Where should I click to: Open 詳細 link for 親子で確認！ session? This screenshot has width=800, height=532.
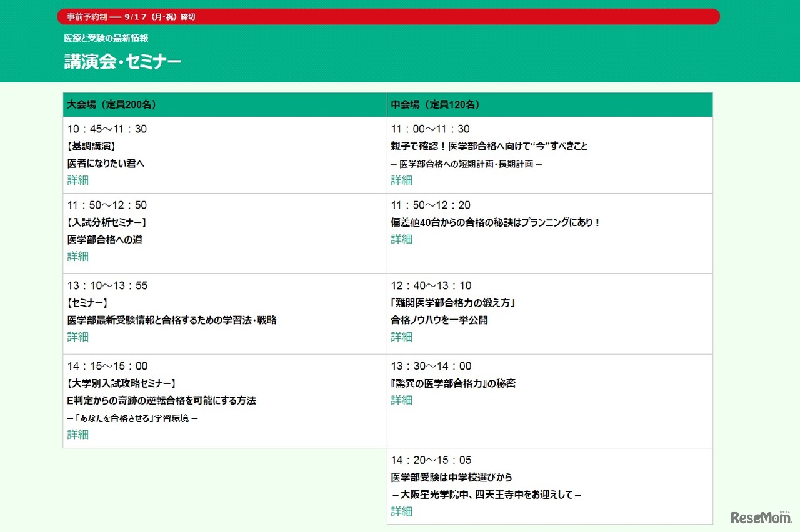point(402,180)
